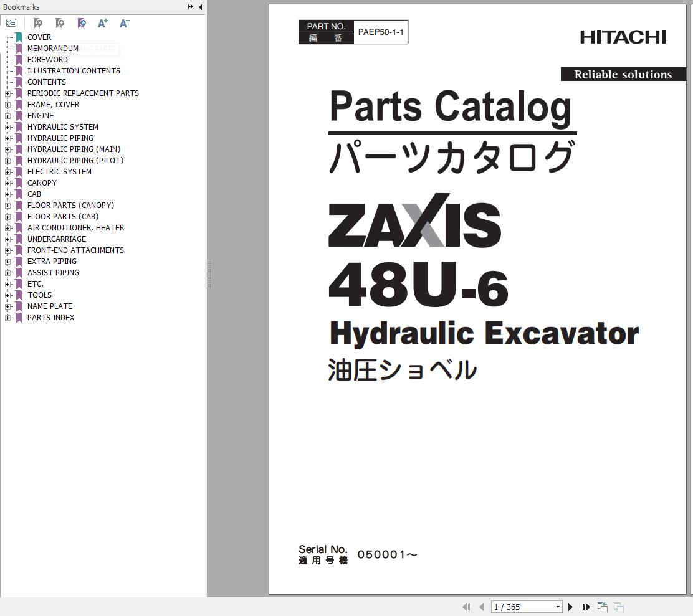Image resolution: width=693 pixels, height=616 pixels.
Task: Open the FOREWORD bookmark
Action: click(48, 60)
